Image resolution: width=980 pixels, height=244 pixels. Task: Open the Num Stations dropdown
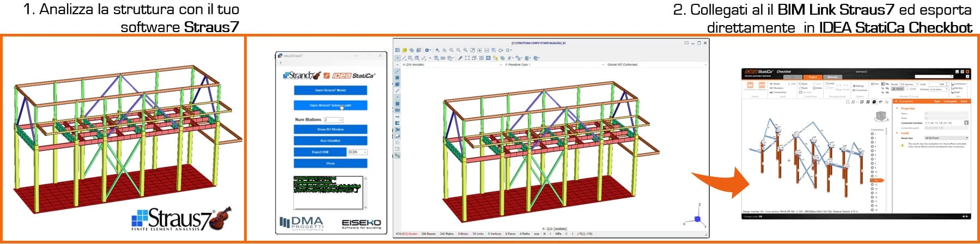click(333, 120)
